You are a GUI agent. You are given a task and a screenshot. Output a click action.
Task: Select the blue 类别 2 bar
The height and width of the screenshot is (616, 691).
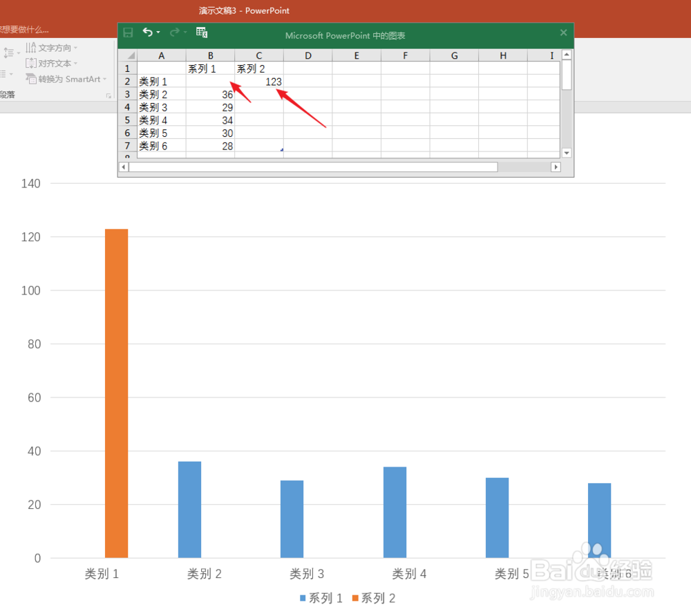[189, 510]
